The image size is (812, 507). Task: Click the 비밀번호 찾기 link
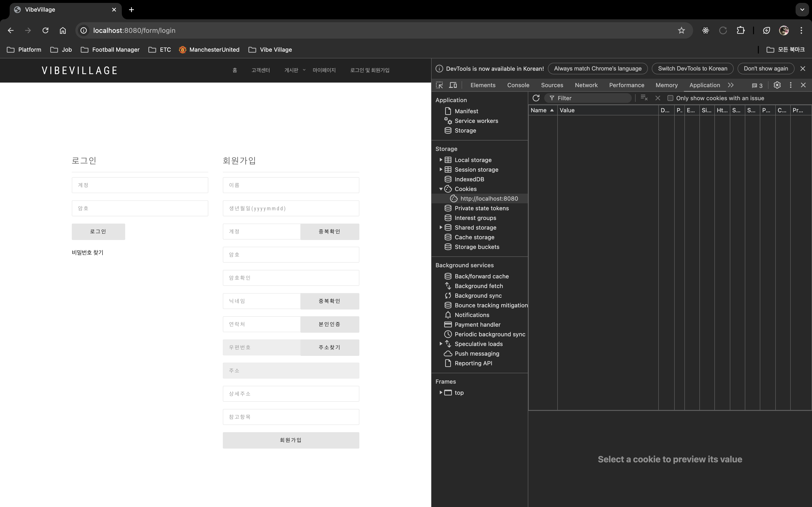click(x=87, y=253)
